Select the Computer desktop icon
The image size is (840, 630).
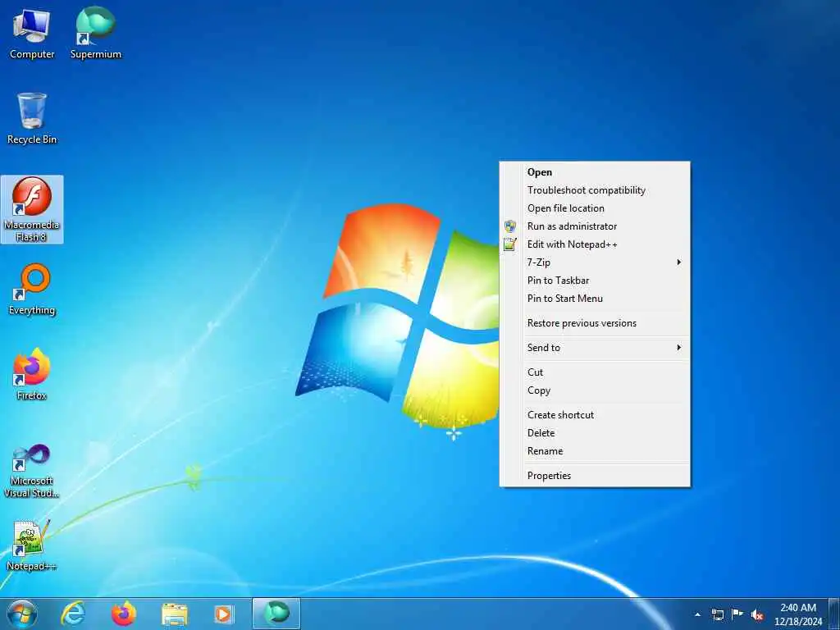tap(32, 34)
